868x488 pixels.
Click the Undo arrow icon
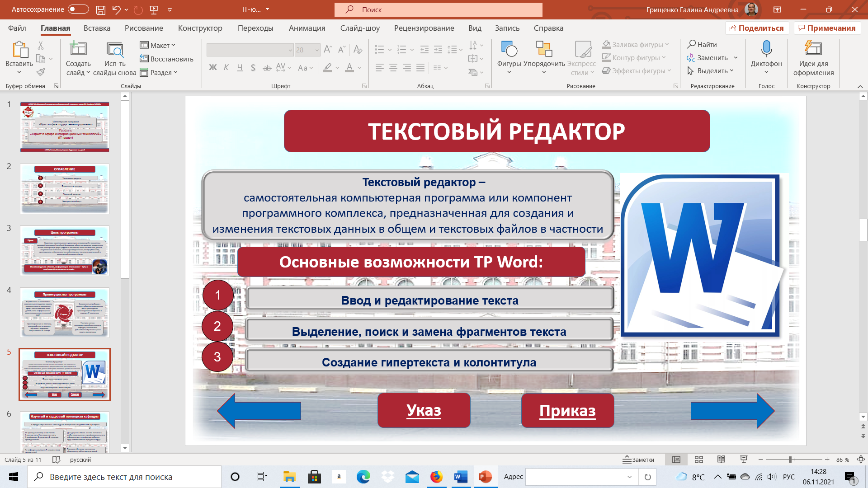pyautogui.click(x=116, y=9)
